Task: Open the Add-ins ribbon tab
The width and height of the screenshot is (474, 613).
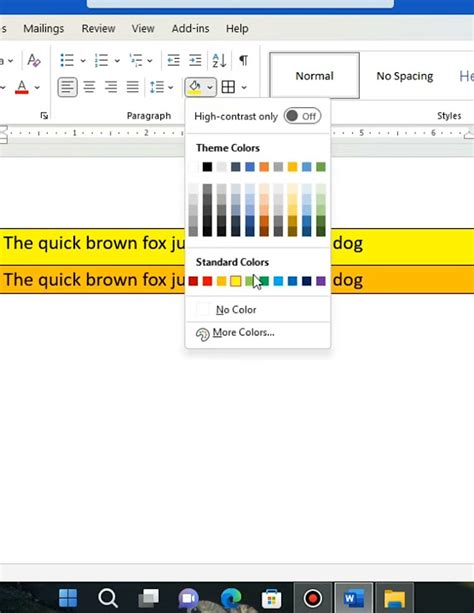Action: [x=190, y=29]
